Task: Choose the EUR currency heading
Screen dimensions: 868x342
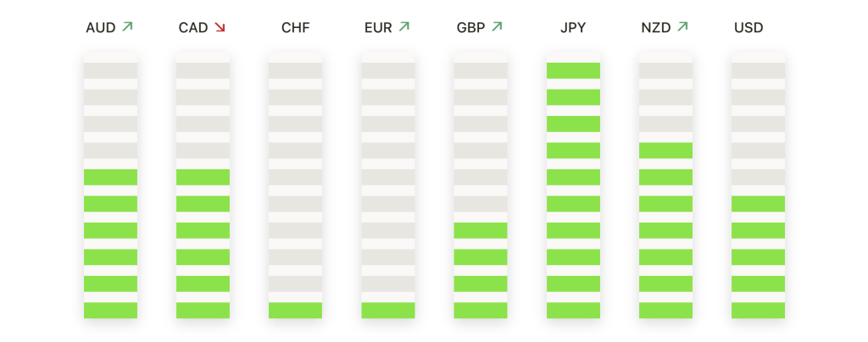Action: pyautogui.click(x=378, y=28)
